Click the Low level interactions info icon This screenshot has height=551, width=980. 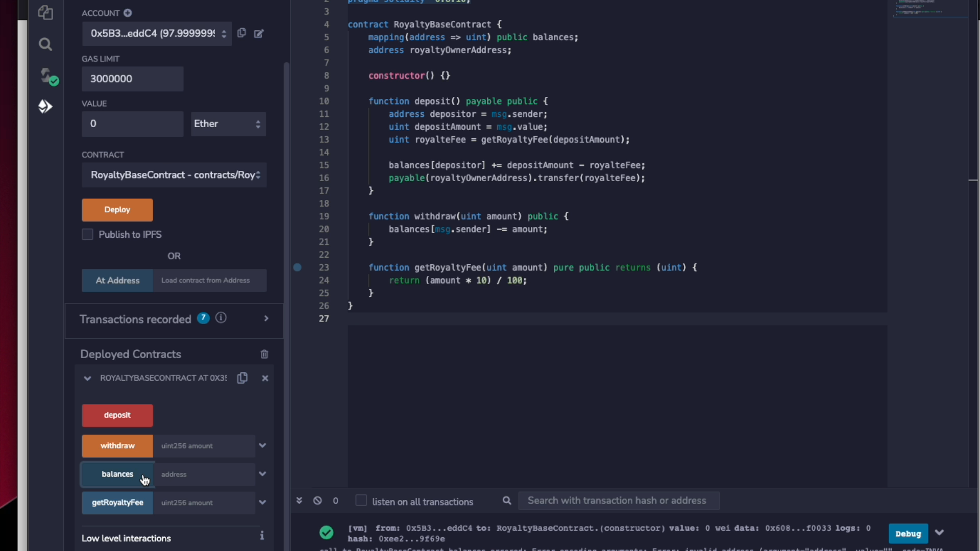tap(262, 535)
